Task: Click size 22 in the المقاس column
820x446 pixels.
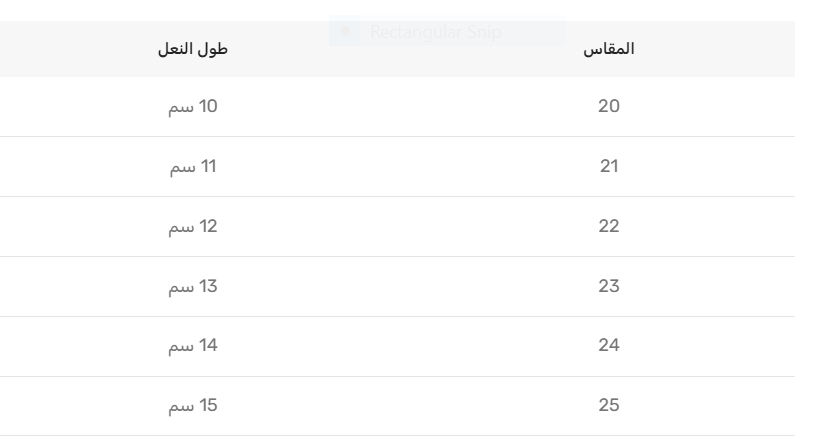Action: (609, 226)
